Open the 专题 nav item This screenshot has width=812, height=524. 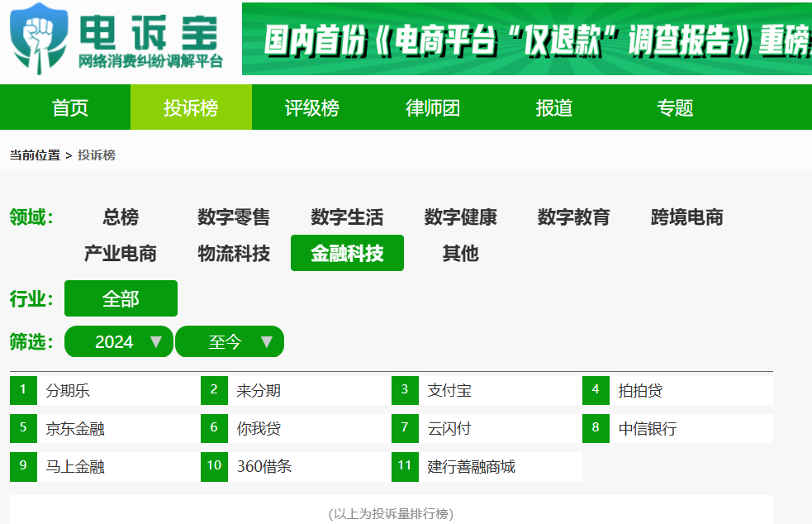675,107
